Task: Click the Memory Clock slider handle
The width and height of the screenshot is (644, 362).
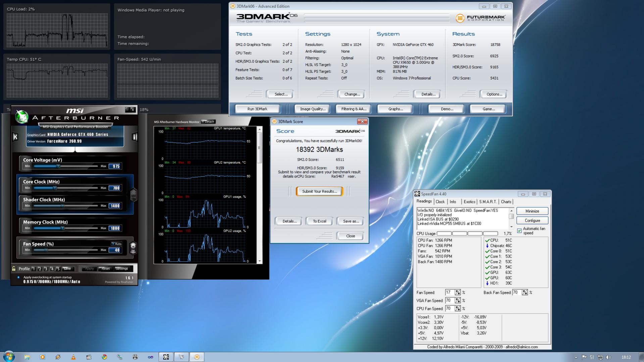Action: [62, 228]
